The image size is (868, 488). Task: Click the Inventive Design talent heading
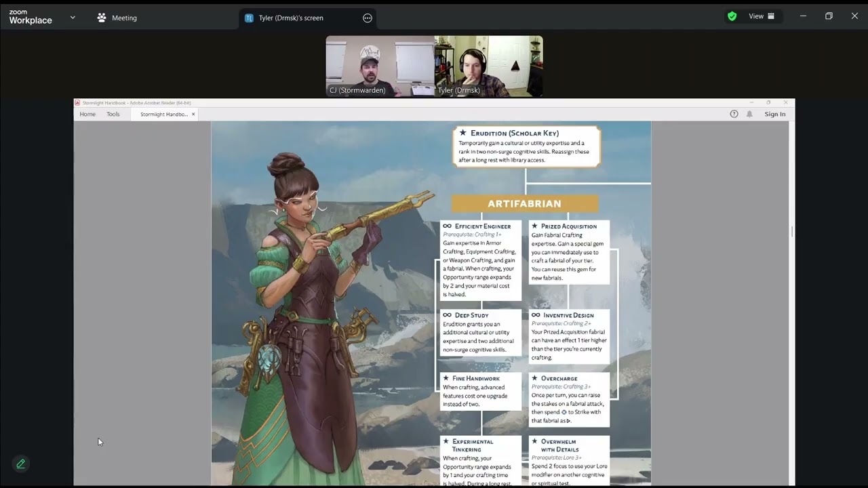coord(568,315)
